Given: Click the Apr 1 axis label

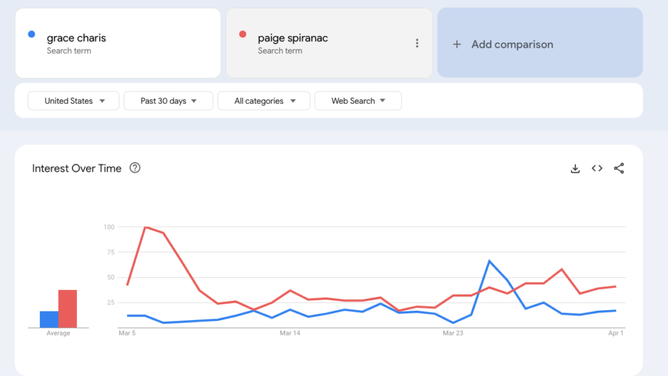Looking at the screenshot, I should pos(616,333).
